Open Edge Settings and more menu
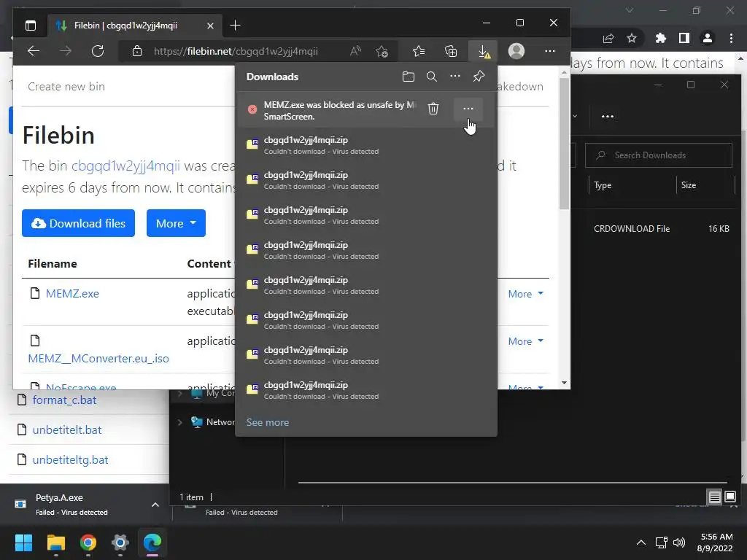 pyautogui.click(x=550, y=51)
